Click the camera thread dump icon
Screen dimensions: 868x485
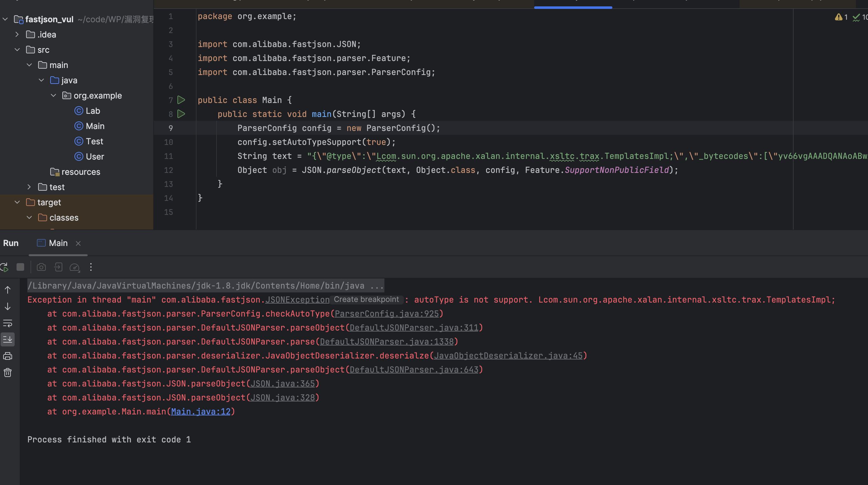pos(41,267)
